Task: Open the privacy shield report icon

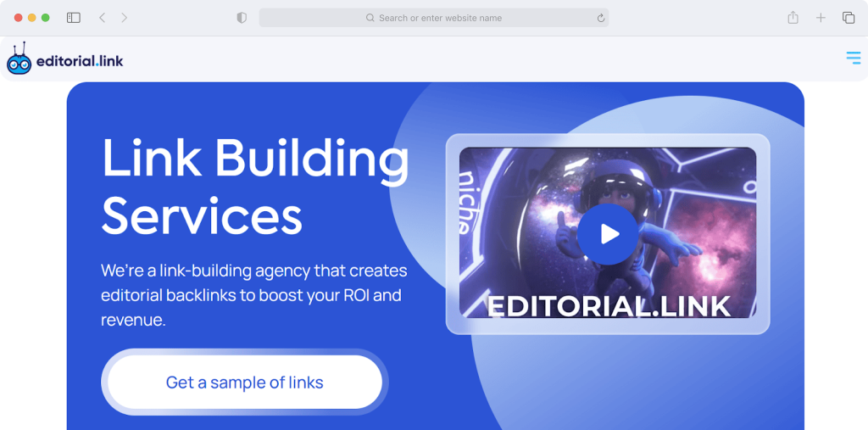Action: click(x=242, y=18)
